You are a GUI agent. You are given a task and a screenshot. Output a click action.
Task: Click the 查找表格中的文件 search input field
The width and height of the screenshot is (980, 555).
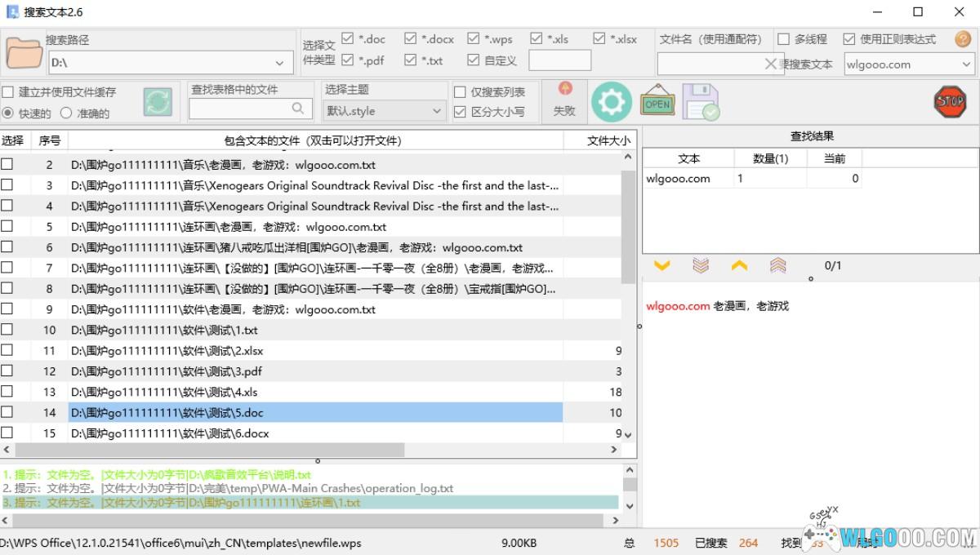241,109
